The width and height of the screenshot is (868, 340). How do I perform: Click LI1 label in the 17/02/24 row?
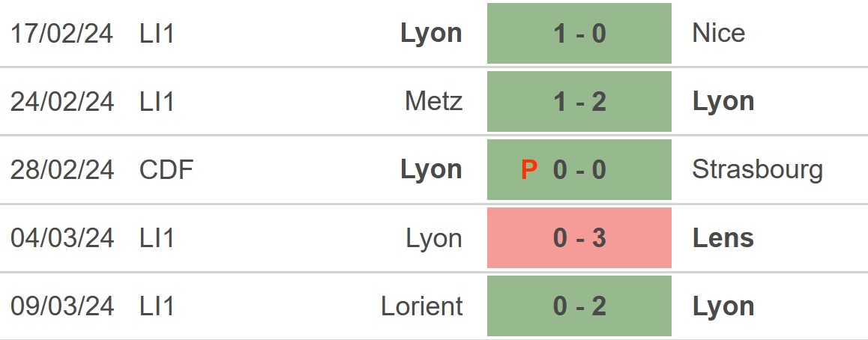coord(157,33)
